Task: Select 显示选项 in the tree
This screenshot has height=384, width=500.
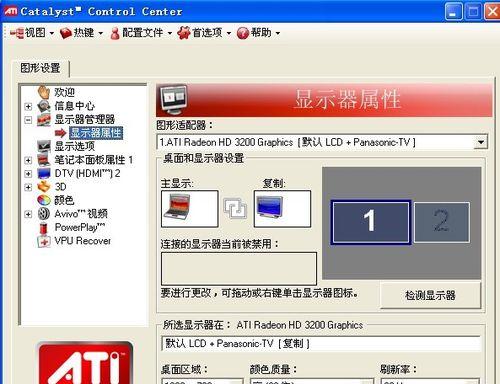Action: (74, 146)
